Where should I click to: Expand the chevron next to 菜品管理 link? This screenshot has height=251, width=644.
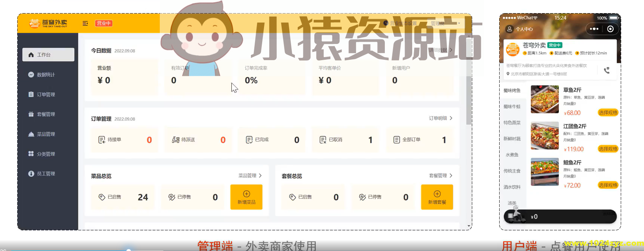point(260,175)
